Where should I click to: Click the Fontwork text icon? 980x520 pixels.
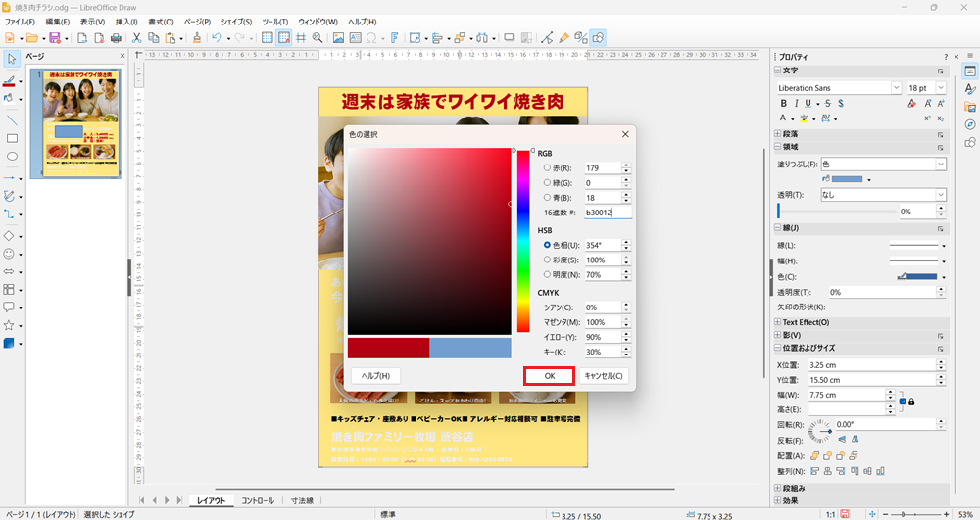(394, 38)
